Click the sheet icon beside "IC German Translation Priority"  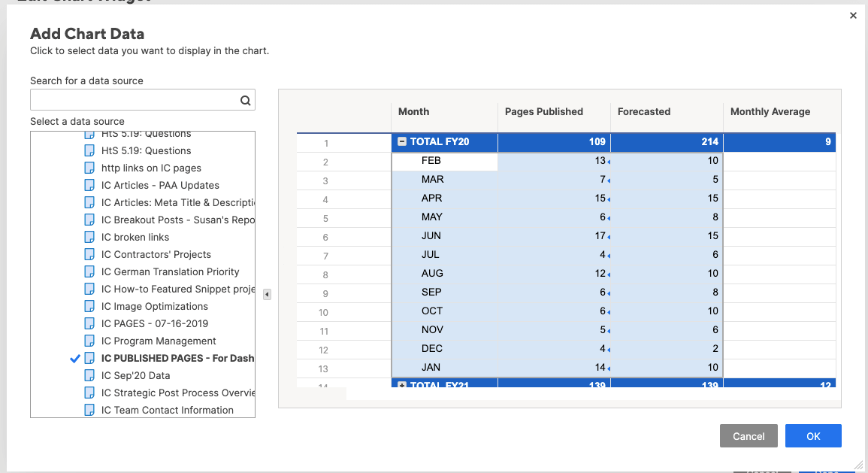[x=89, y=271]
